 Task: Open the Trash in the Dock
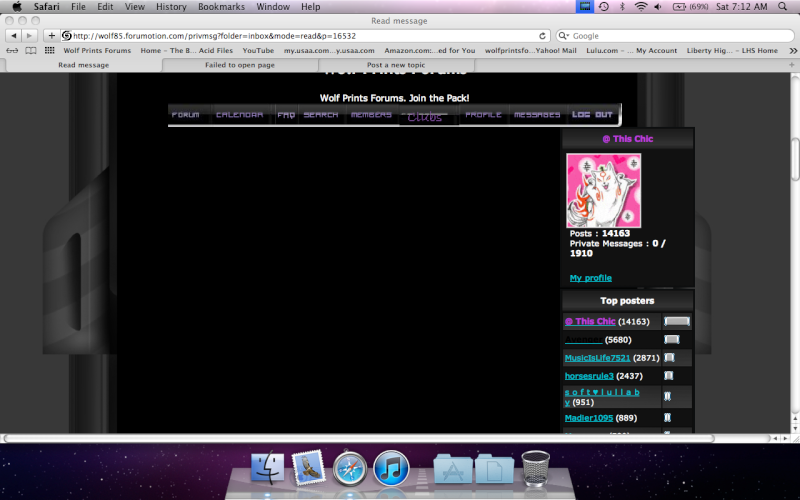535,468
